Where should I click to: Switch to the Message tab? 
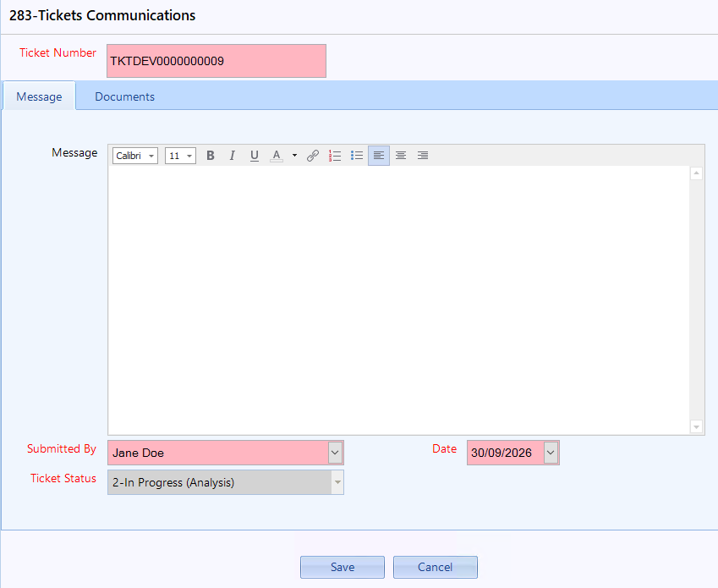pyautogui.click(x=40, y=96)
